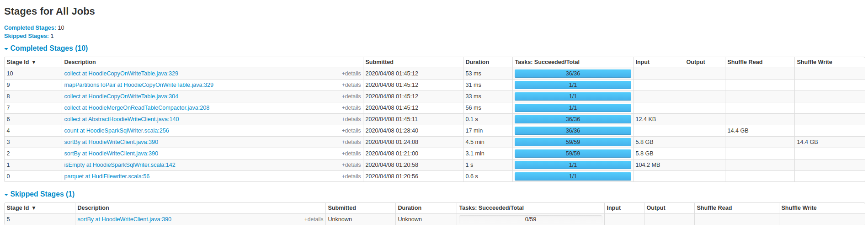Open sortBy at HoodieWriteClient.java:390 for stage 3
This screenshot has height=234, width=868.
tap(111, 142)
